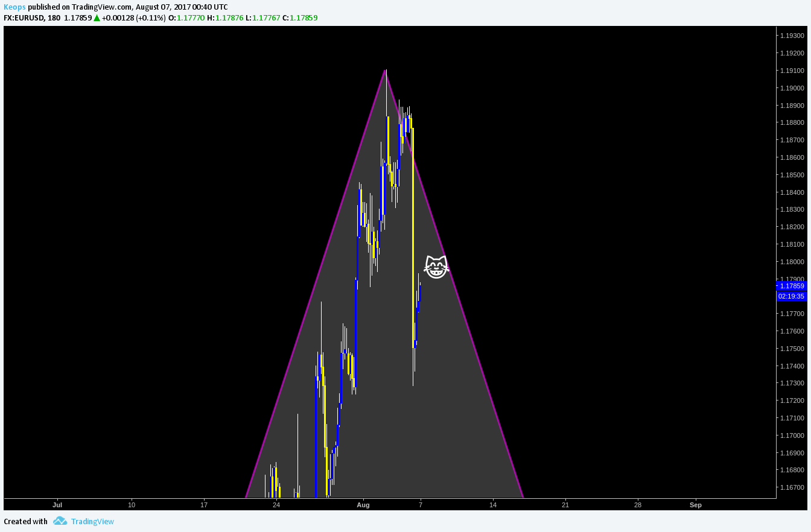Click the 10 date label on time axis

coord(131,505)
